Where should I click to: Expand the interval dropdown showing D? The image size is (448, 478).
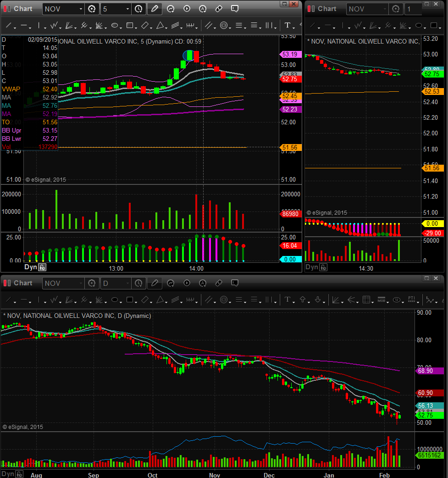[x=127, y=283]
